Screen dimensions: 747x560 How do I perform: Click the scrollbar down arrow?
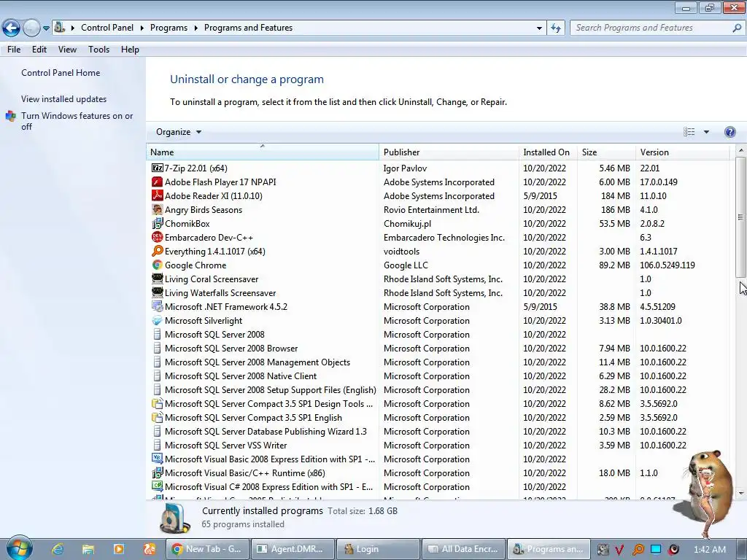[740, 494]
